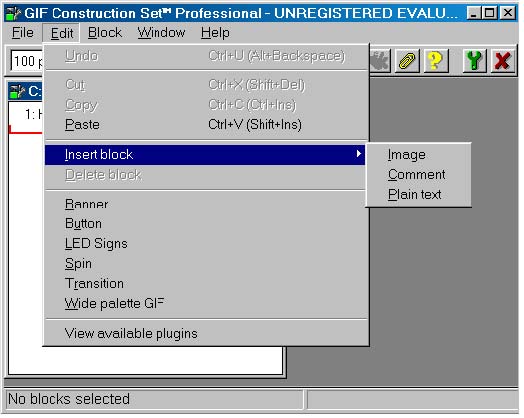Open help via yellow question mark icon
524x418 pixels.
click(436, 61)
